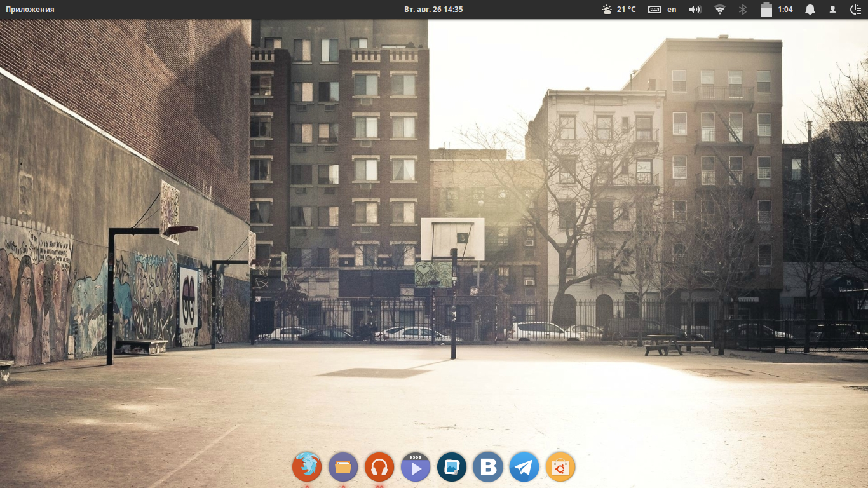The image size is (868, 488).
Task: Open the Files folder icon in dock
Action: (x=343, y=468)
